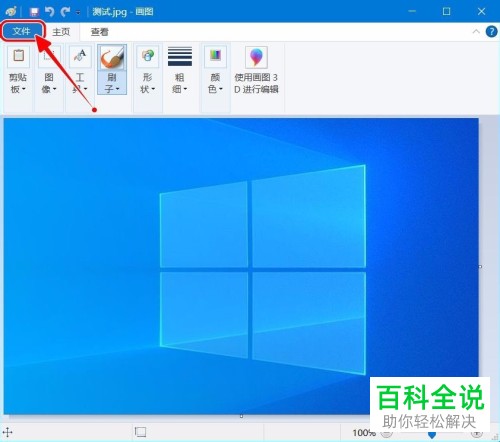This screenshot has width=500, height=442.
Task: Click the Windows logo image on canvas
Action: point(263,269)
